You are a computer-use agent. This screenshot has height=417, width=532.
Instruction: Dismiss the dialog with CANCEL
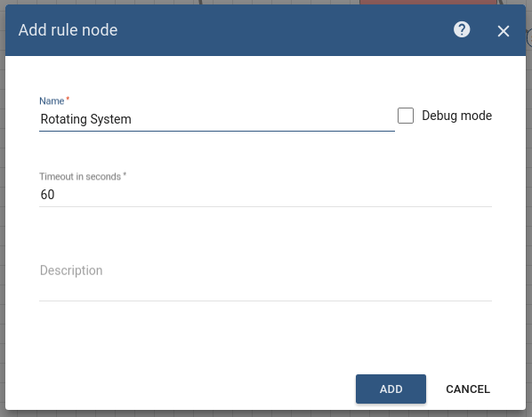click(468, 389)
